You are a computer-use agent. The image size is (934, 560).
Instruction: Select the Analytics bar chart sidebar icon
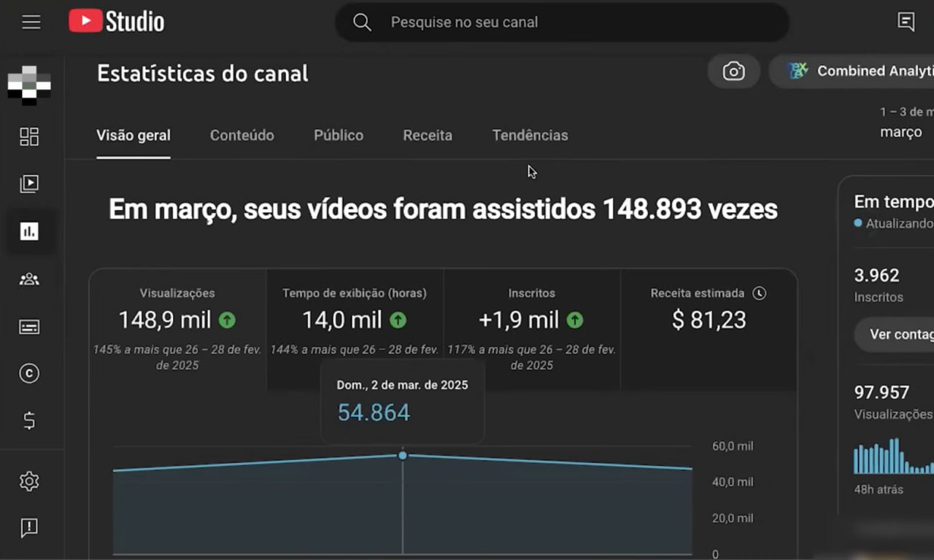coord(29,231)
